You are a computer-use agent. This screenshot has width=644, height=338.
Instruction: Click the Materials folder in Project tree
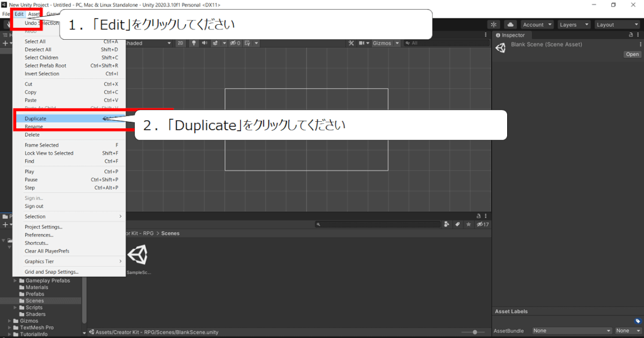[x=37, y=288]
